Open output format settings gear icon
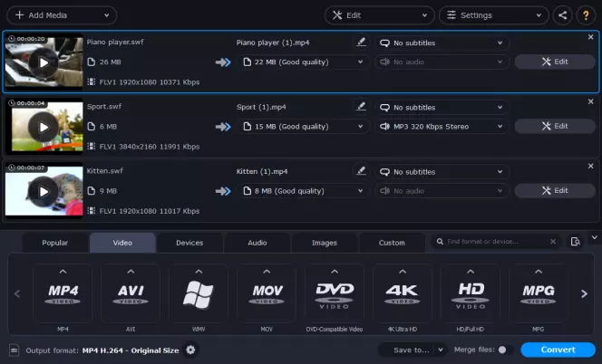 (x=190, y=350)
